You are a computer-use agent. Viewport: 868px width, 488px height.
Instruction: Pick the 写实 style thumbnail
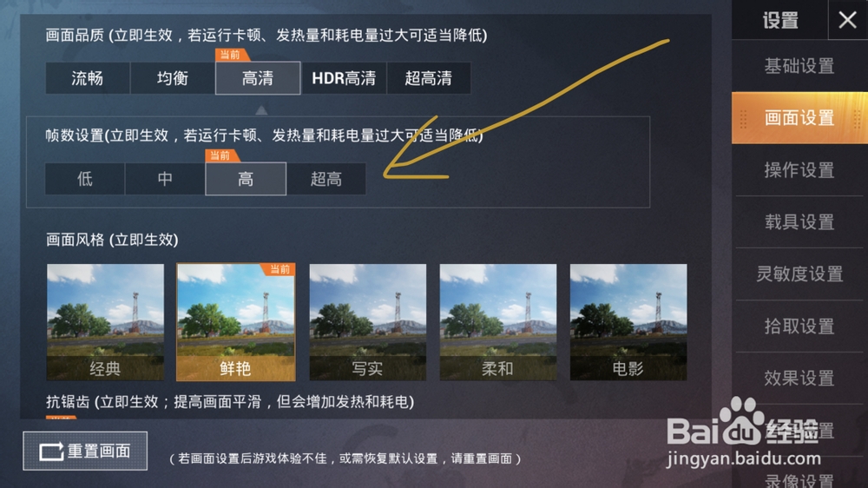(367, 322)
